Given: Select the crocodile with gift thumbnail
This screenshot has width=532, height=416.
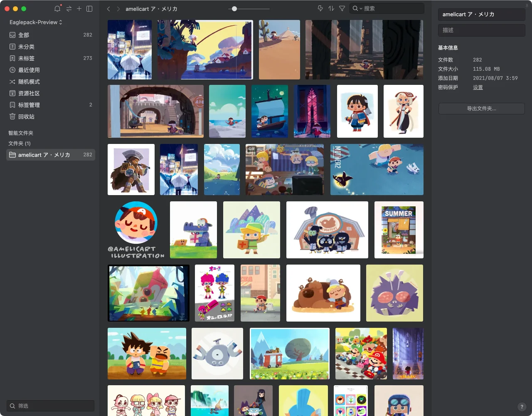Looking at the screenshot, I should (193, 230).
